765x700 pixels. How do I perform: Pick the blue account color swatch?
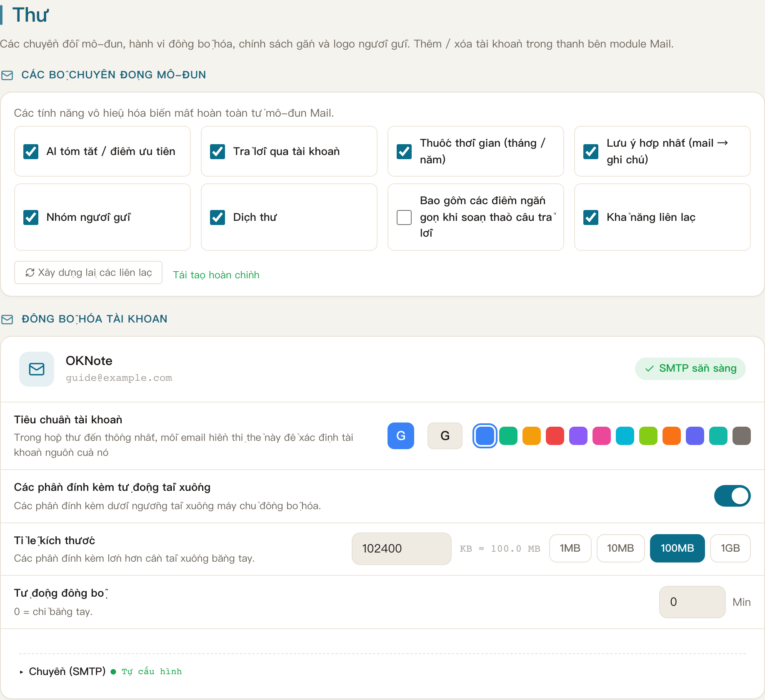pyautogui.click(x=485, y=436)
